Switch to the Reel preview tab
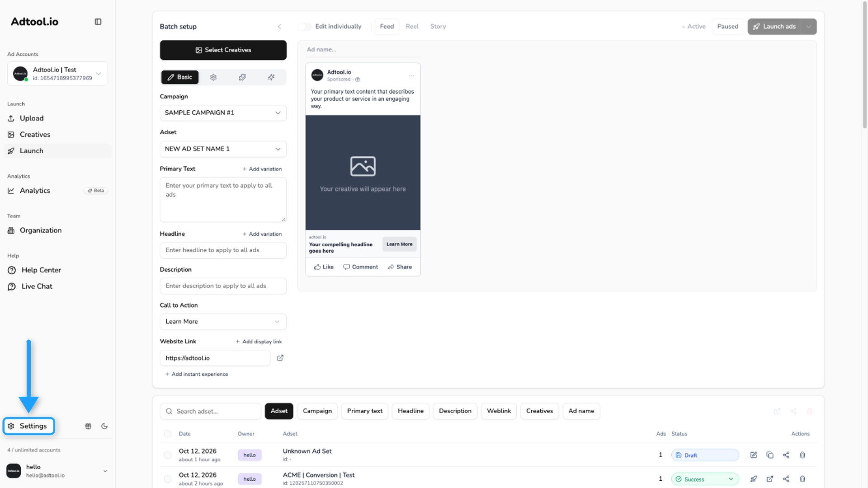Screen dimensions: 868x488 [412, 27]
